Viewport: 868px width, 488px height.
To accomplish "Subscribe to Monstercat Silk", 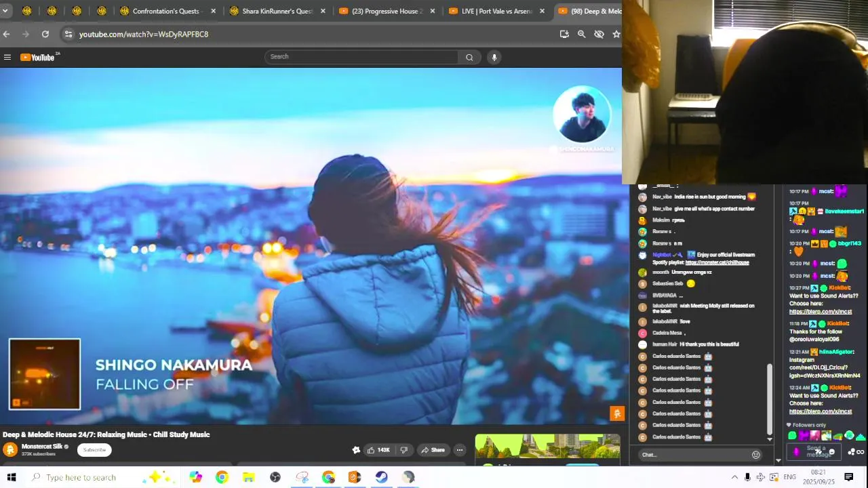I will tap(94, 450).
